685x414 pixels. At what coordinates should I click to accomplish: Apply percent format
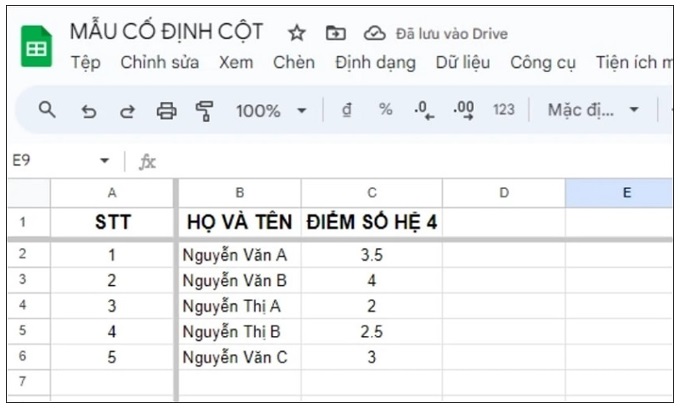coord(385,110)
